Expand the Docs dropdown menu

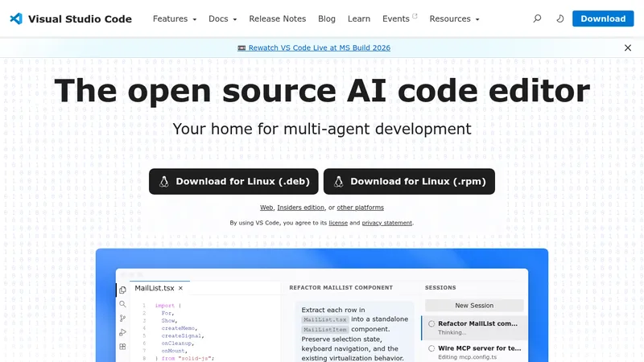click(223, 19)
